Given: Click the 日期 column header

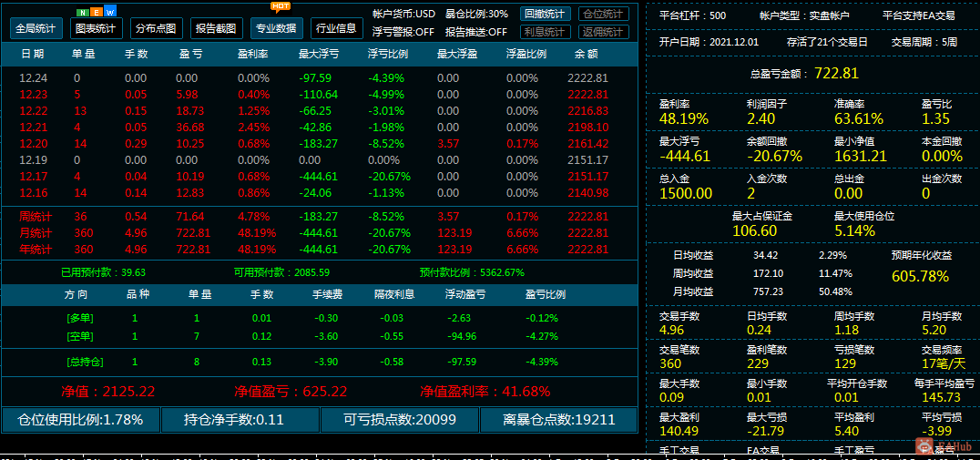Looking at the screenshot, I should click(x=33, y=54).
